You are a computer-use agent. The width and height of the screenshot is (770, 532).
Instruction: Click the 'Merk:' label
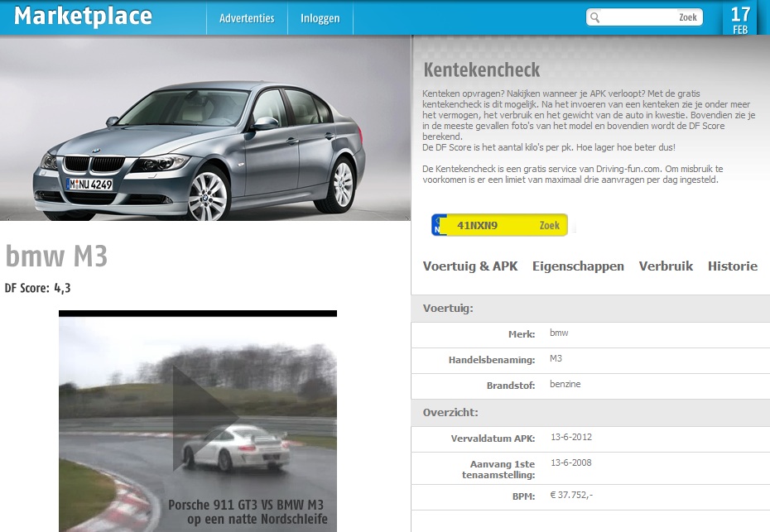click(522, 334)
